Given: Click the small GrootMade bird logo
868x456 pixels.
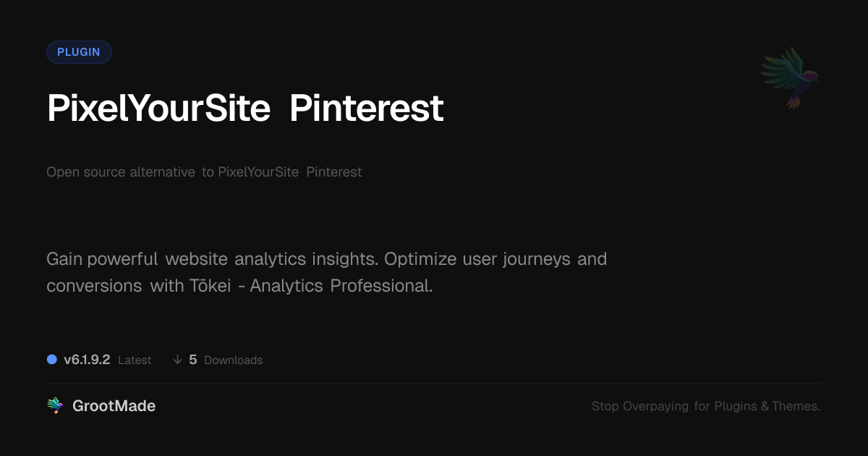Looking at the screenshot, I should (x=55, y=406).
